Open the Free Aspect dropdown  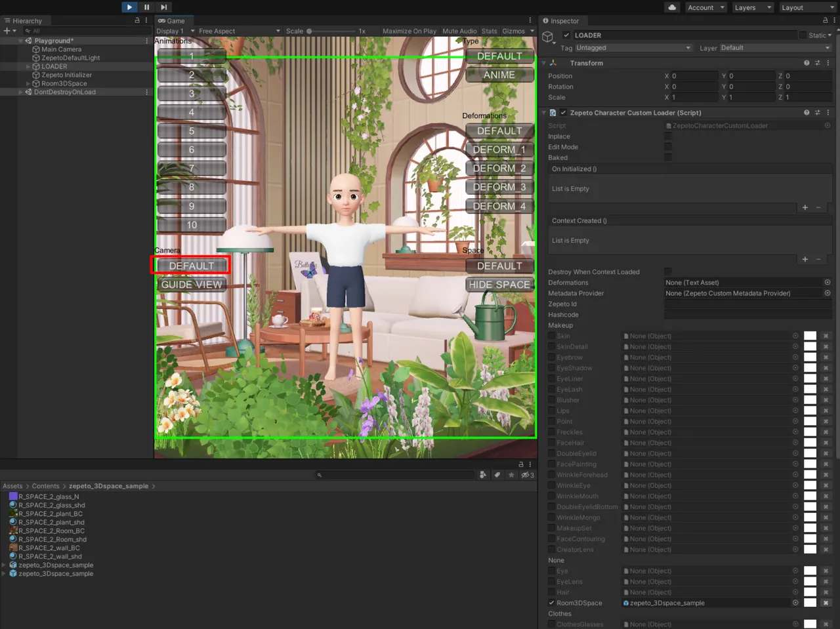239,31
